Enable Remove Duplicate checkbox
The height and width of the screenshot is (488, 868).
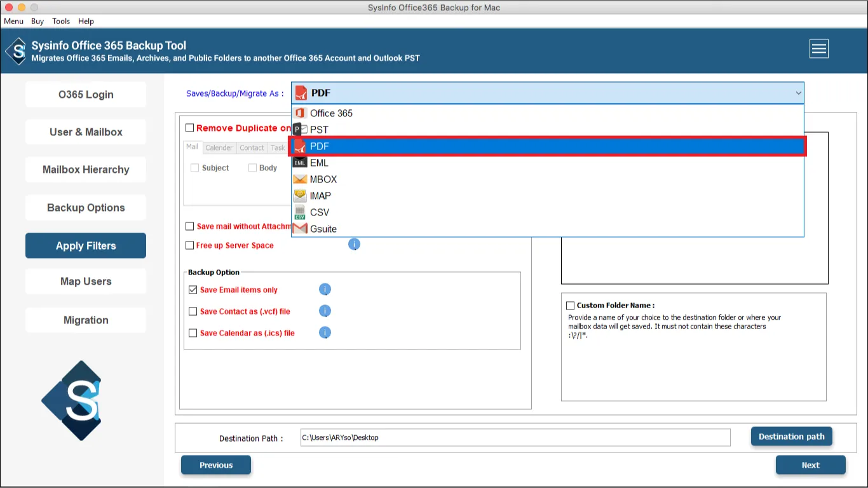tap(190, 128)
